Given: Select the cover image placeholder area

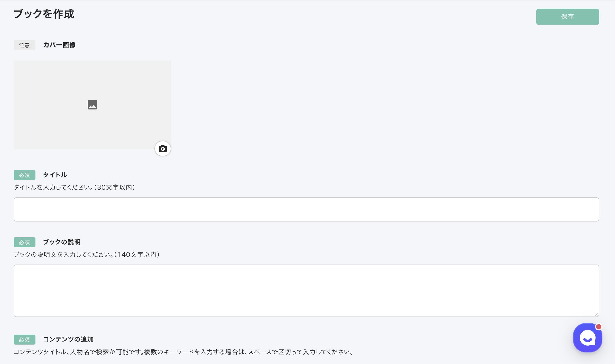Looking at the screenshot, I should (x=92, y=105).
